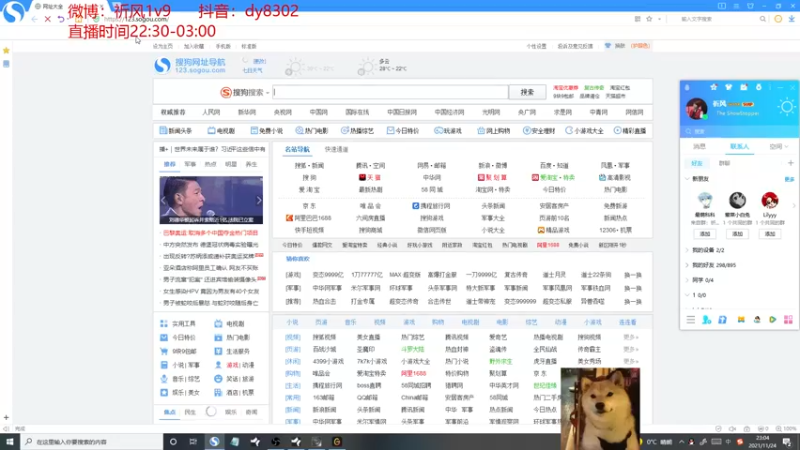Click the Windows taskbar search box
Viewport: 800px width, 450px height.
(92, 442)
